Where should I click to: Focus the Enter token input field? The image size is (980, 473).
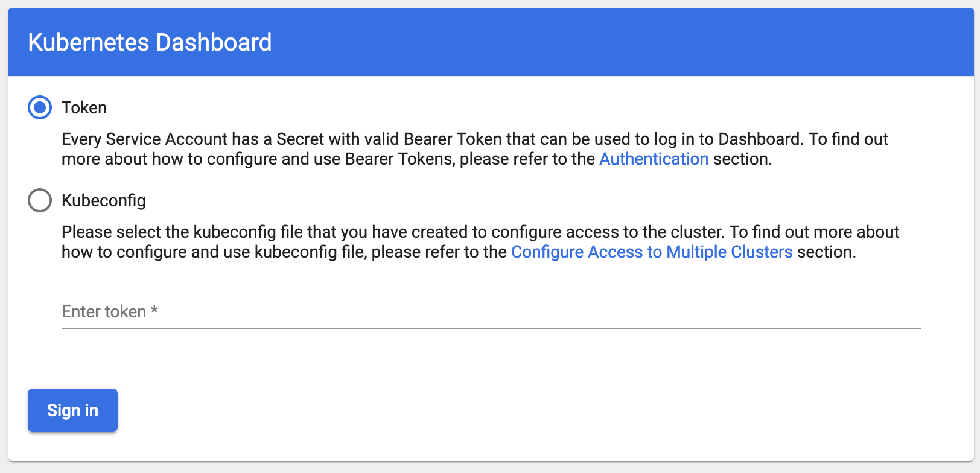coord(491,312)
